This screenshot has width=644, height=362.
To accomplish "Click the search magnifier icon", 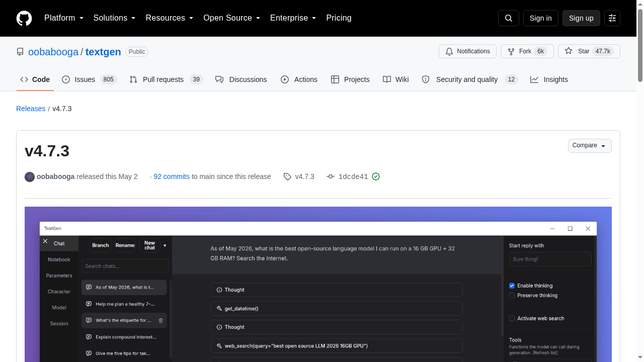I will pyautogui.click(x=508, y=18).
